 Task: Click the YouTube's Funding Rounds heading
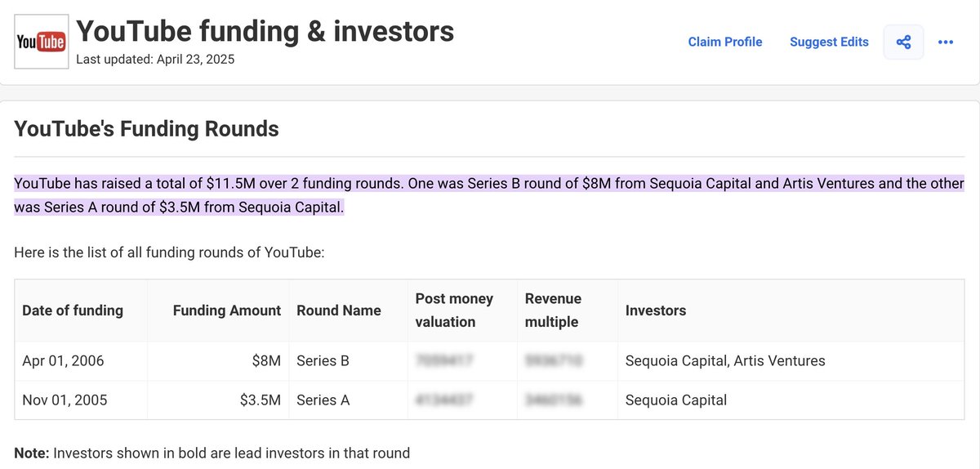(x=146, y=128)
